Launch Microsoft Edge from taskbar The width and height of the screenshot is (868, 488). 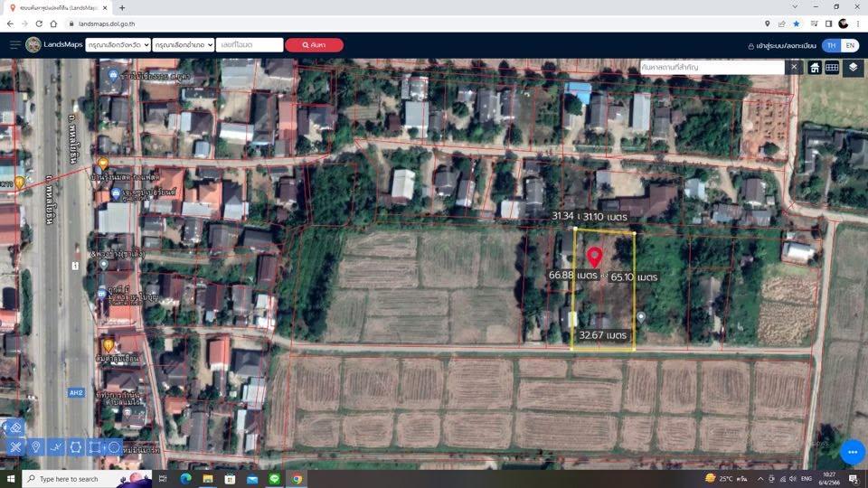(x=185, y=479)
